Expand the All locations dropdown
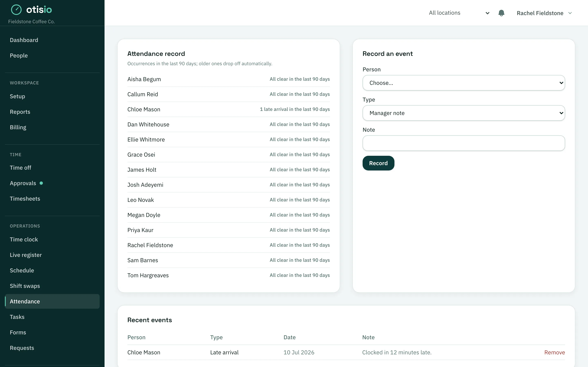Screen dimensions: 588x367 [459, 13]
